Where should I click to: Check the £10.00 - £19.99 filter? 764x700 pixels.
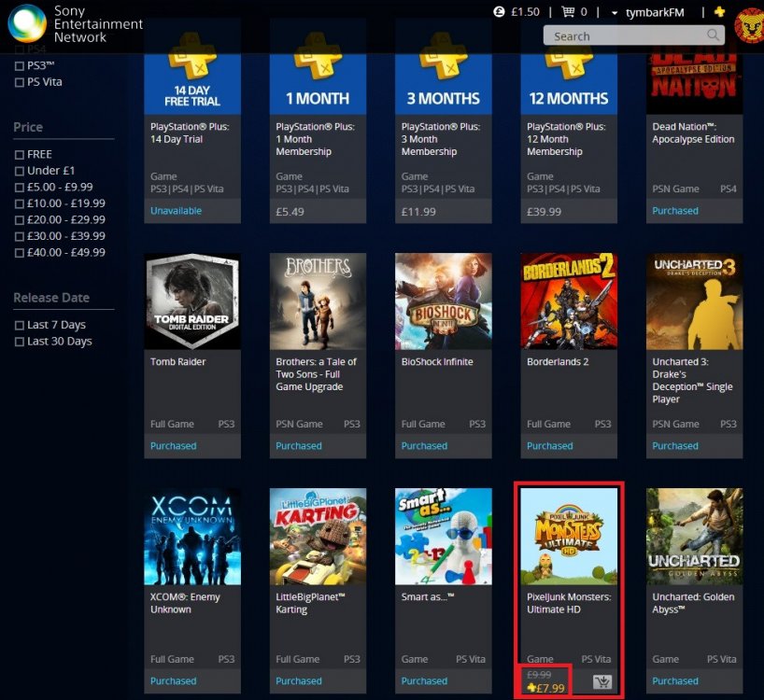click(x=20, y=203)
